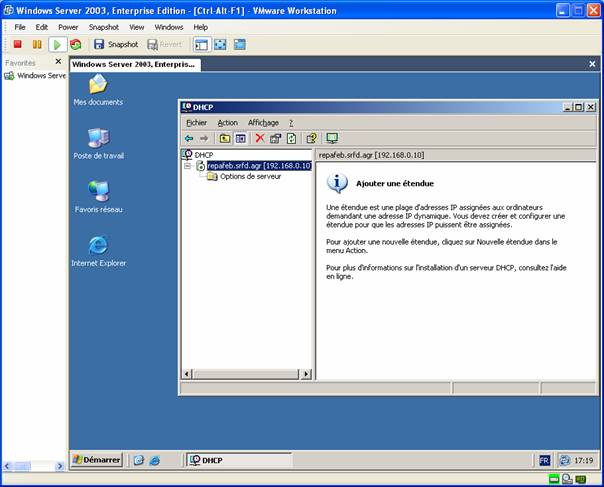
Task: Select the Internet Explorer desktop icon
Action: pyautogui.click(x=98, y=251)
